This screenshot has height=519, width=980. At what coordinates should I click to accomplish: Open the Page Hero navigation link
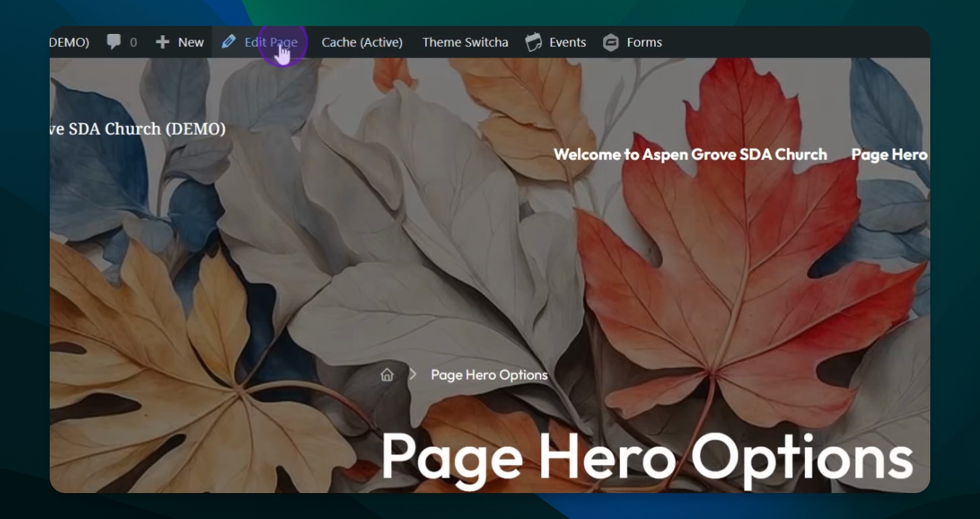click(x=890, y=154)
